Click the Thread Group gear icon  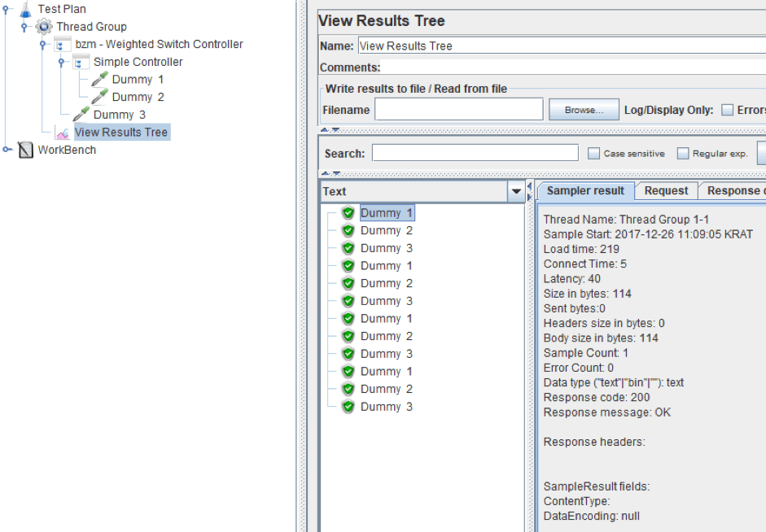point(44,26)
